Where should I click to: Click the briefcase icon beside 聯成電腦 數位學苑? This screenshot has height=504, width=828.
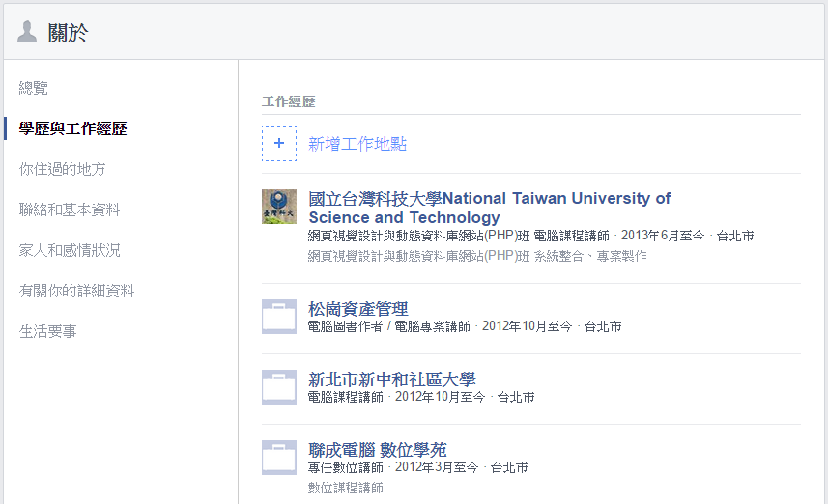tap(279, 458)
